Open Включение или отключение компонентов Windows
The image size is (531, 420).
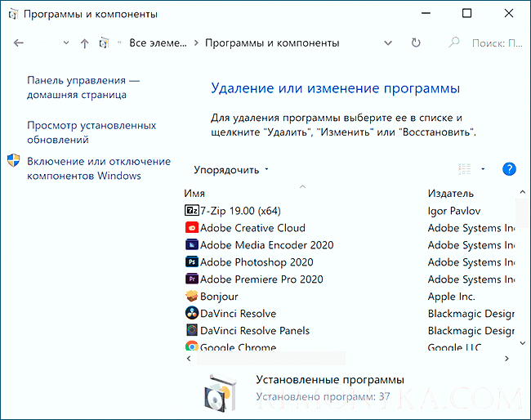point(99,168)
